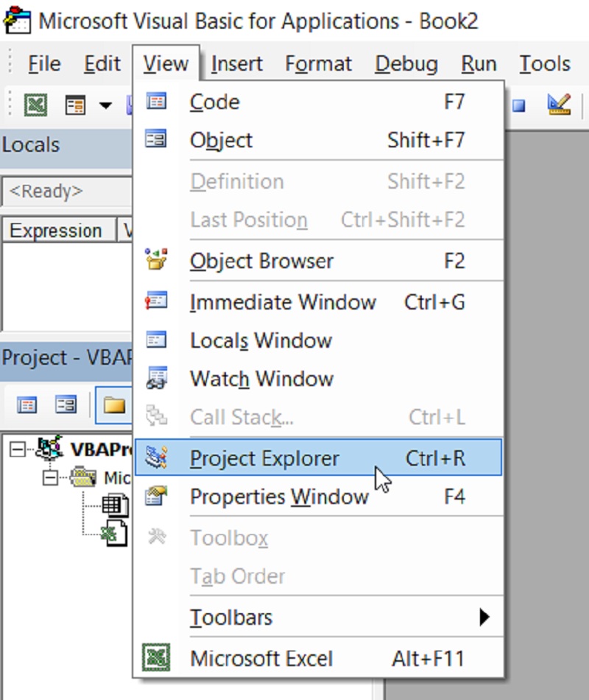Click the Ready status field in Locals window
This screenshot has height=700, width=589.
44,191
